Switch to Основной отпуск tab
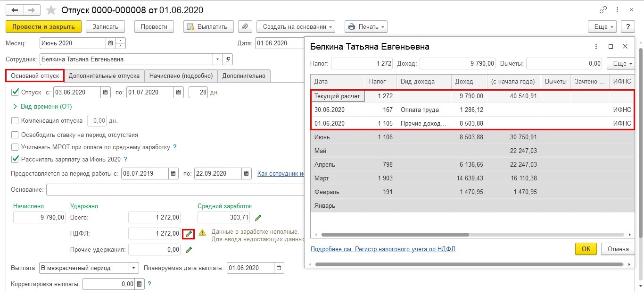The image size is (644, 297). point(35,76)
